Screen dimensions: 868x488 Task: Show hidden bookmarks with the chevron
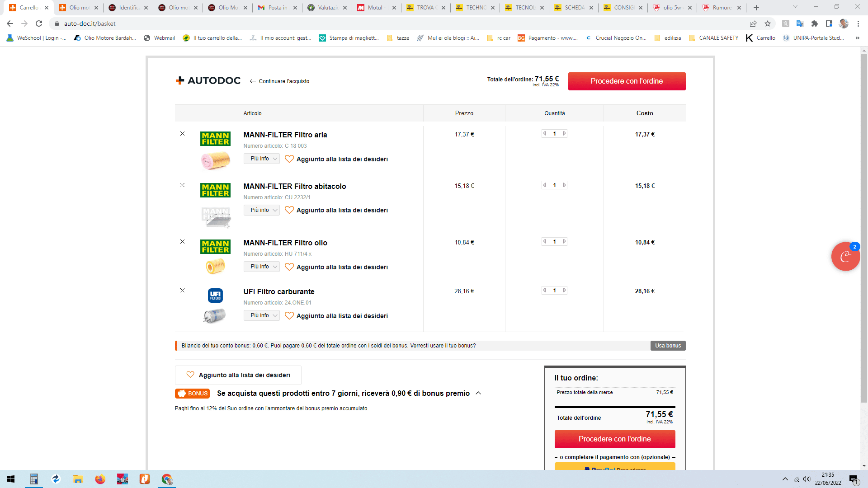pyautogui.click(x=858, y=38)
